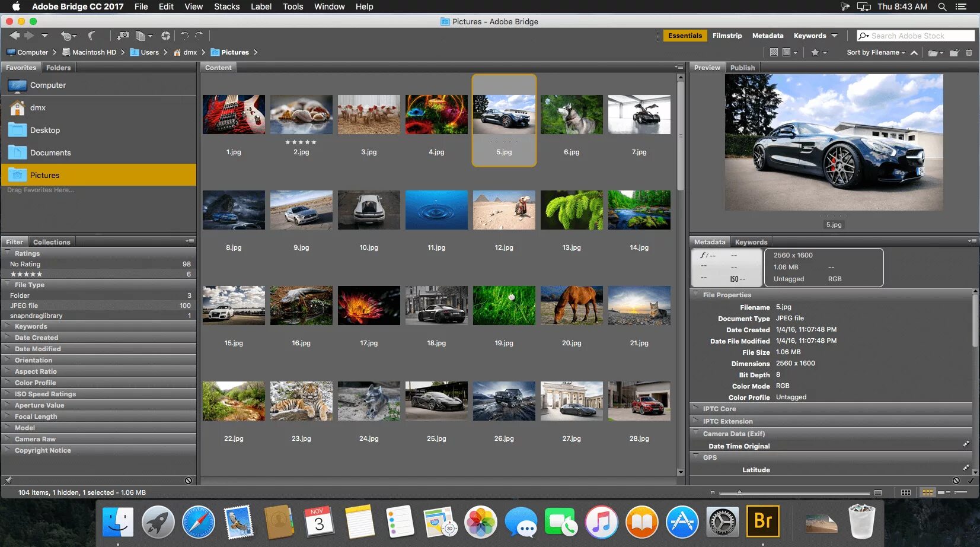The width and height of the screenshot is (980, 547).
Task: View content as details
Action: [x=944, y=492]
